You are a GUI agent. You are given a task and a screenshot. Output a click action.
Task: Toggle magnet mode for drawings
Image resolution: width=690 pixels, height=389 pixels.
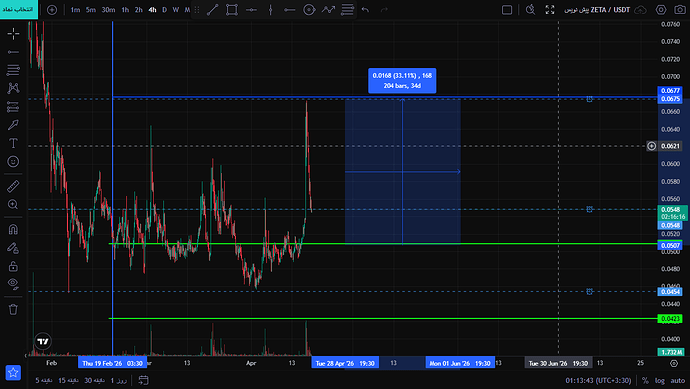coord(13,229)
